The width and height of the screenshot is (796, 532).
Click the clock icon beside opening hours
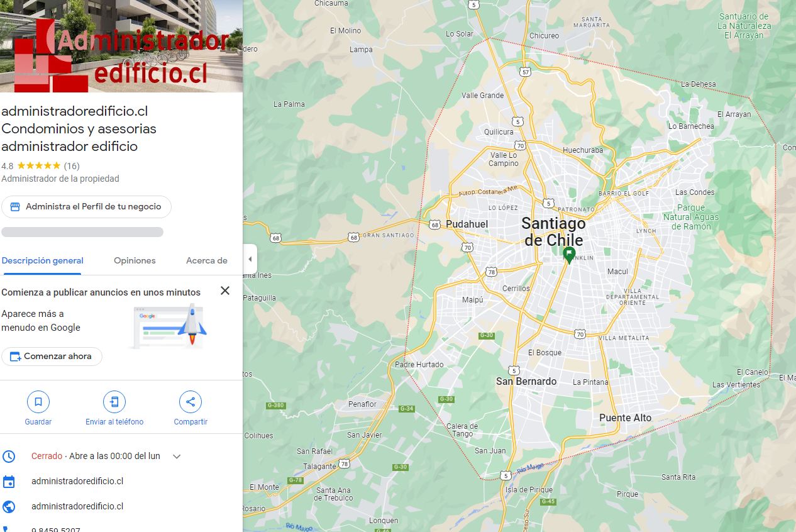[9, 456]
